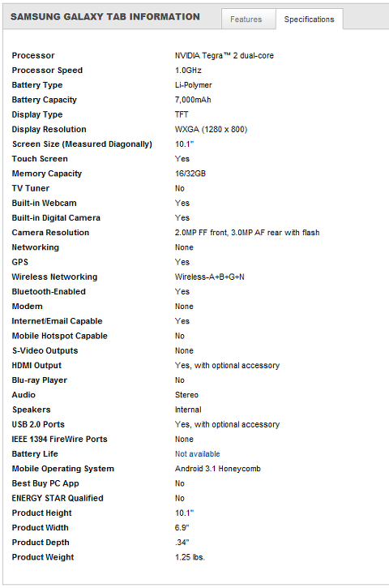Click the Display Resolution label
389x588 pixels.
coord(49,130)
